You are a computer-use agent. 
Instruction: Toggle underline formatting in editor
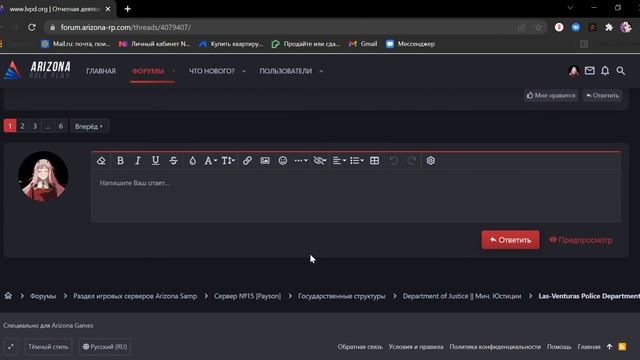tap(156, 161)
